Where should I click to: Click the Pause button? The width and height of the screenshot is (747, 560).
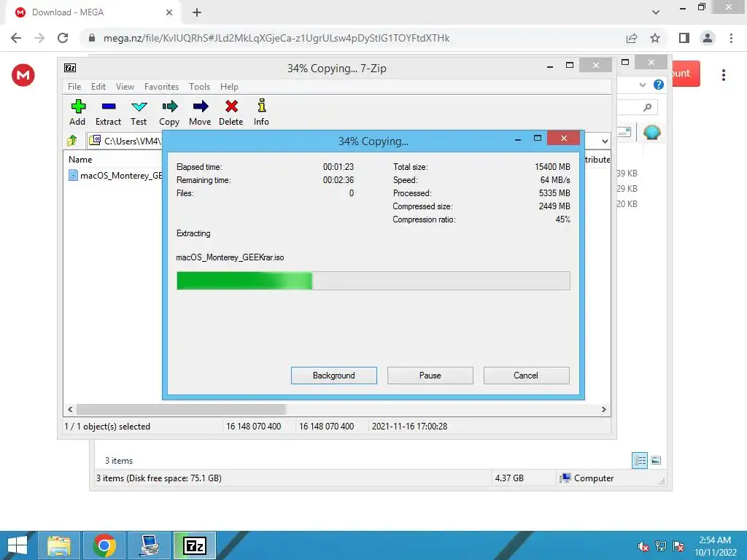click(x=430, y=376)
